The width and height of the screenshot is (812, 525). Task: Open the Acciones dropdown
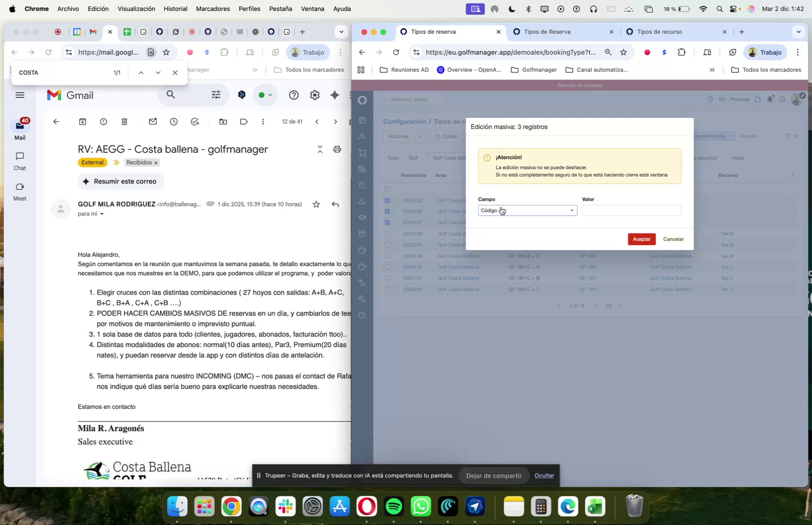[403, 136]
